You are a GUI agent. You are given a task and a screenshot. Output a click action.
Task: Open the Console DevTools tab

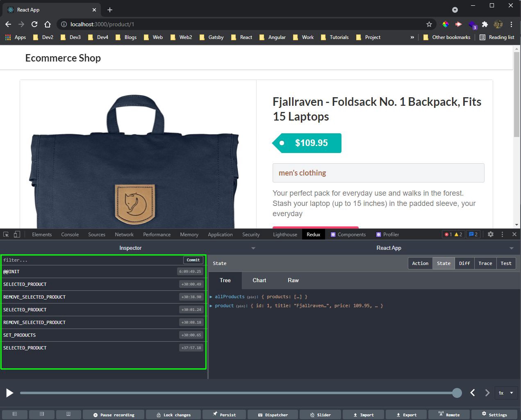70,234
